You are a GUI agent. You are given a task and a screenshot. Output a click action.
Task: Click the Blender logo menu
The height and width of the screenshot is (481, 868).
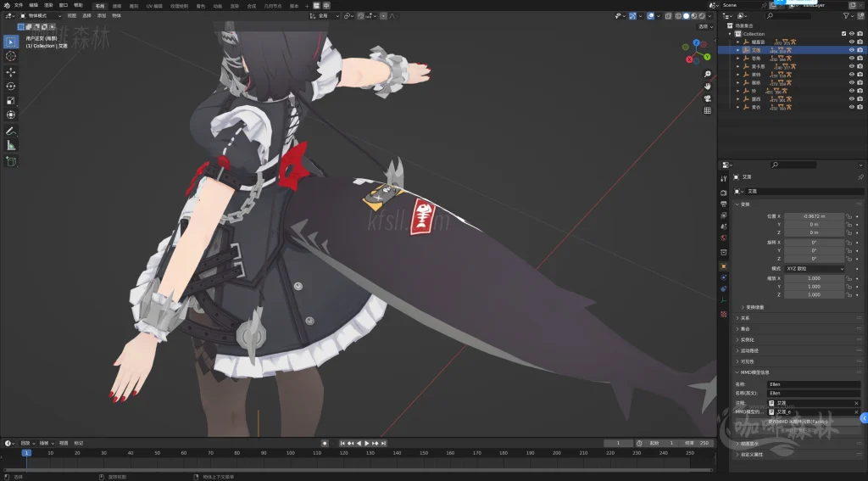point(7,6)
